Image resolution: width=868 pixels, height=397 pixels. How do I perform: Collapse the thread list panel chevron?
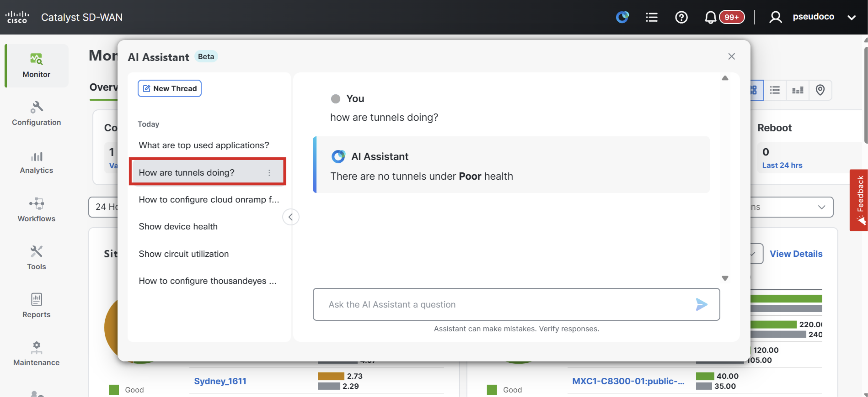(291, 217)
